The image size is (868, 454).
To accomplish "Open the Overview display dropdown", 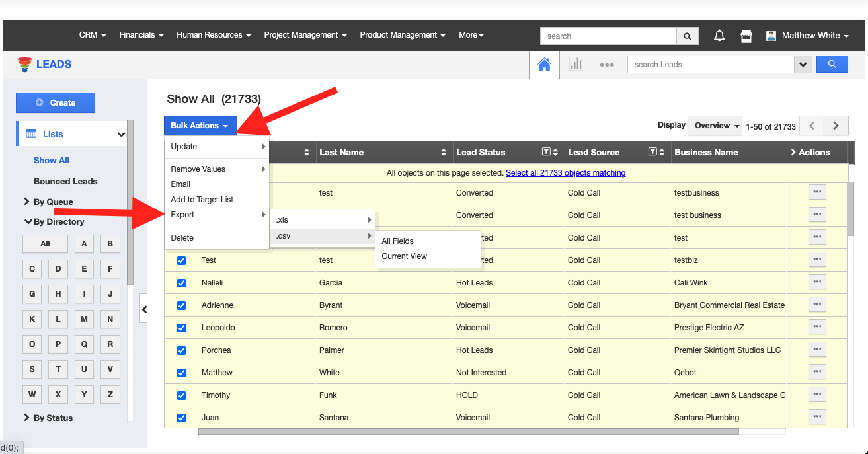I will coord(717,126).
